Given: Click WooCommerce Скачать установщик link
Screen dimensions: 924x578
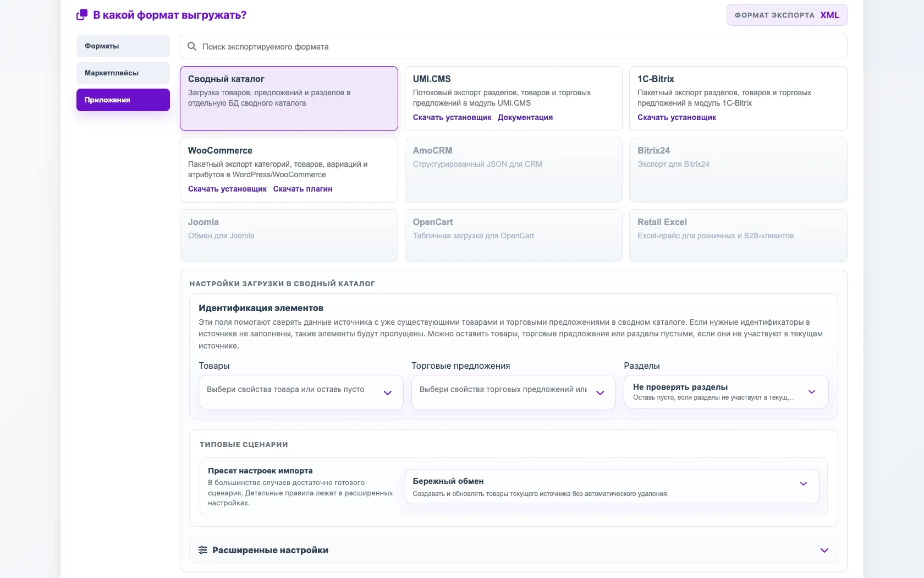Looking at the screenshot, I should (x=227, y=189).
